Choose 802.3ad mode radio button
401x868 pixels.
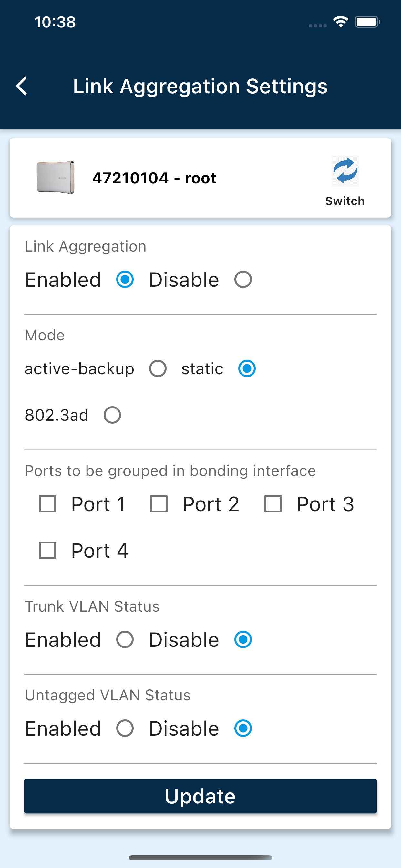point(112,415)
